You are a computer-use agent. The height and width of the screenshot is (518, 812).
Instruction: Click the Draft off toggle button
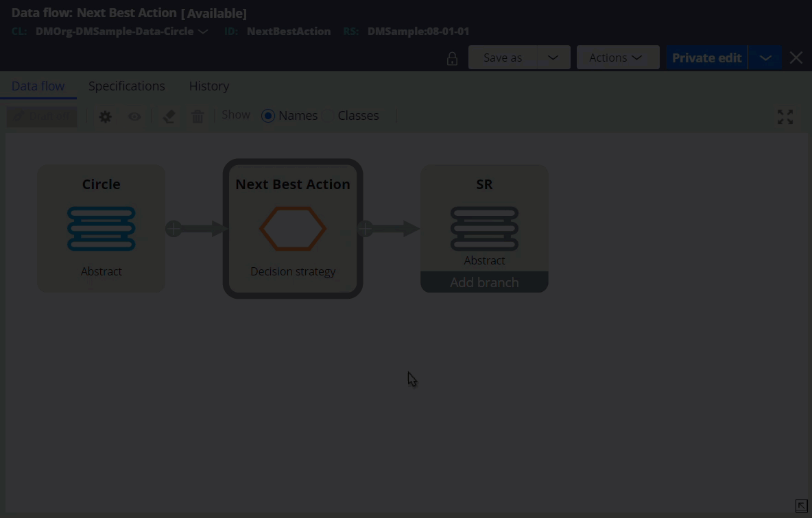pyautogui.click(x=42, y=116)
